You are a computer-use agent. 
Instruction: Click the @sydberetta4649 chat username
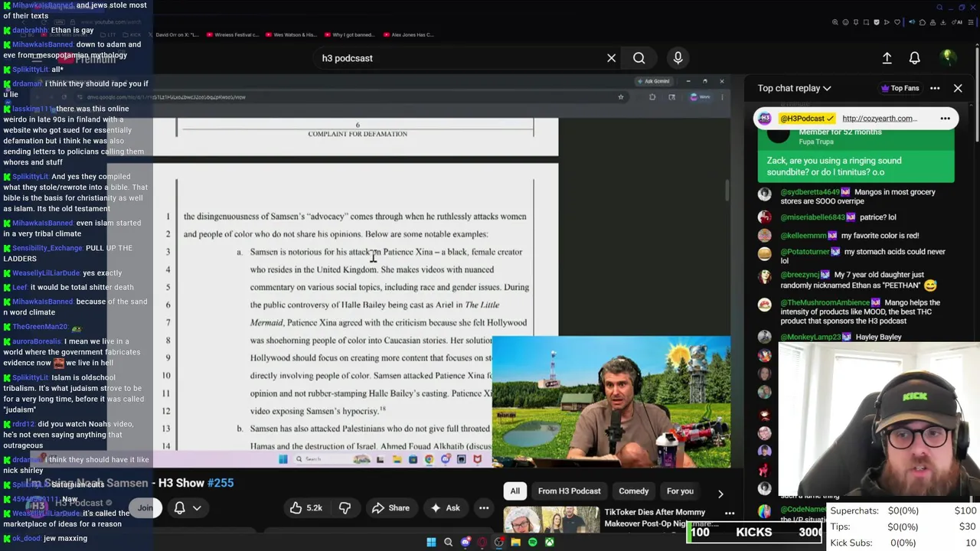(810, 192)
